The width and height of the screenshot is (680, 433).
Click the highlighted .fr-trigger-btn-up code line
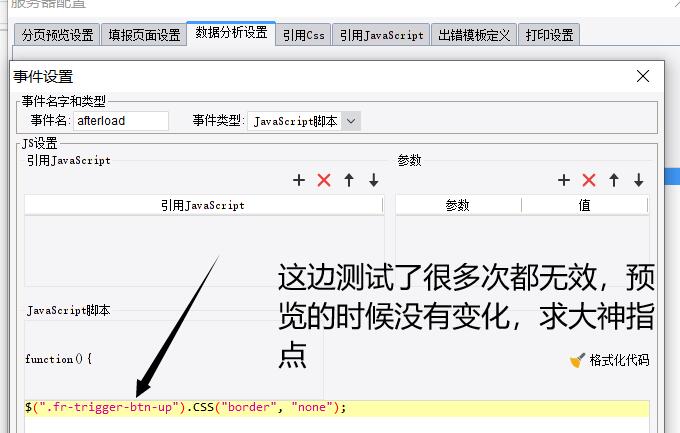click(337, 408)
